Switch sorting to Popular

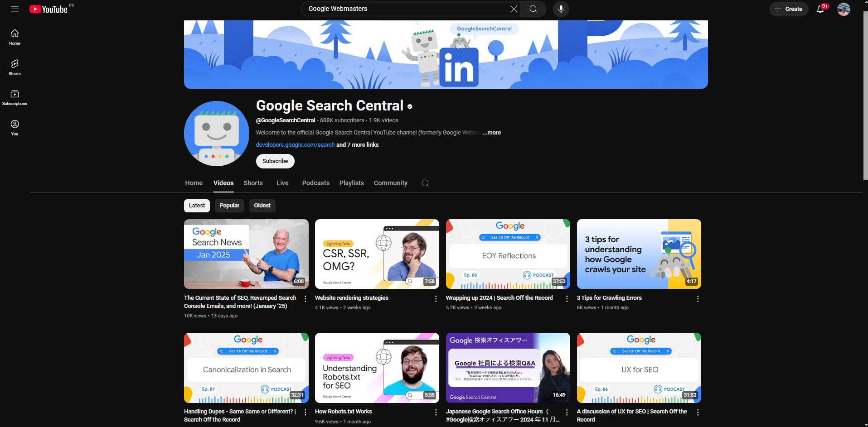click(229, 205)
